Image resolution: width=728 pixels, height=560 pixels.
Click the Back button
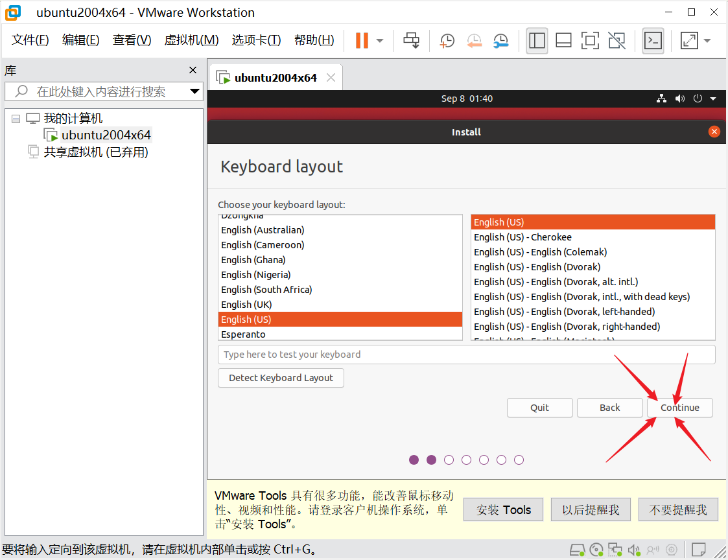[x=609, y=407]
